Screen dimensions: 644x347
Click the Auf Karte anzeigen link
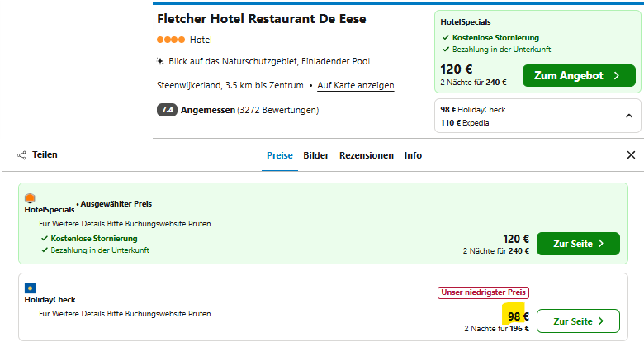(x=356, y=85)
